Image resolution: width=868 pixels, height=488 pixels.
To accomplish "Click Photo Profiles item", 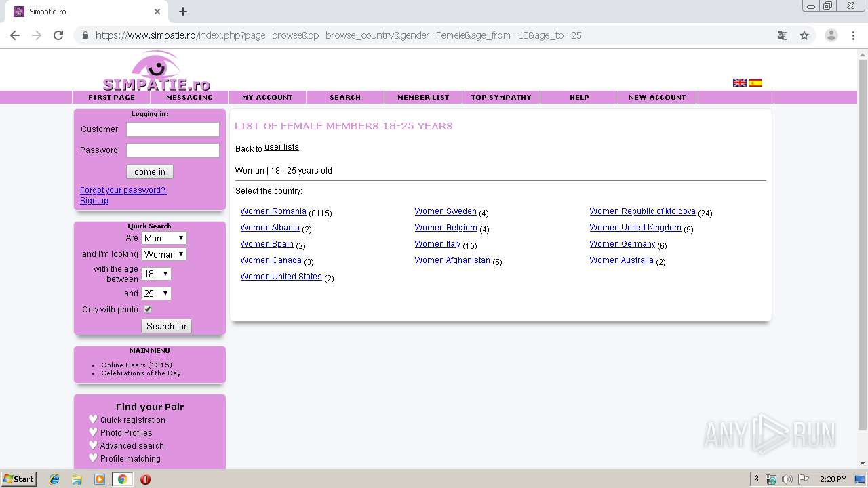I will point(126,433).
